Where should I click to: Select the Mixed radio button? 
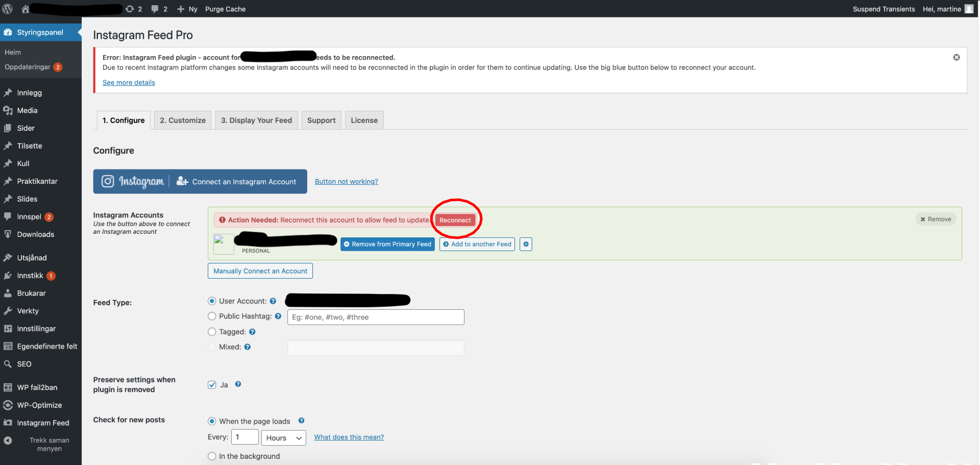pyautogui.click(x=212, y=347)
